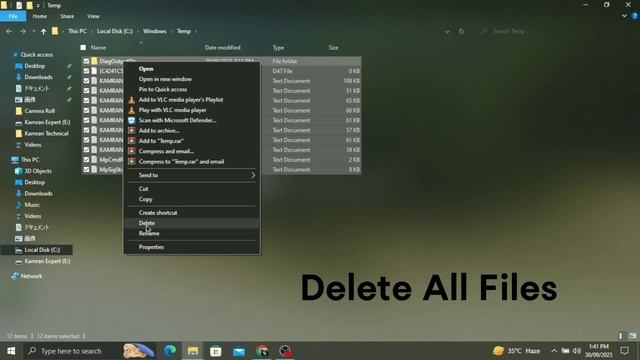640x360 pixels.
Task: Open Microsoft Store from taskbar
Action: coord(216,351)
